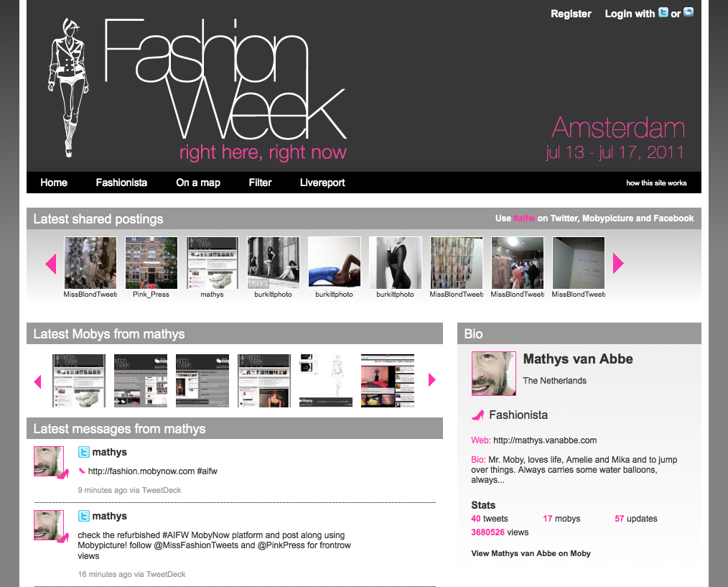Image resolution: width=728 pixels, height=587 pixels.
Task: Click the Register link
Action: (x=571, y=14)
